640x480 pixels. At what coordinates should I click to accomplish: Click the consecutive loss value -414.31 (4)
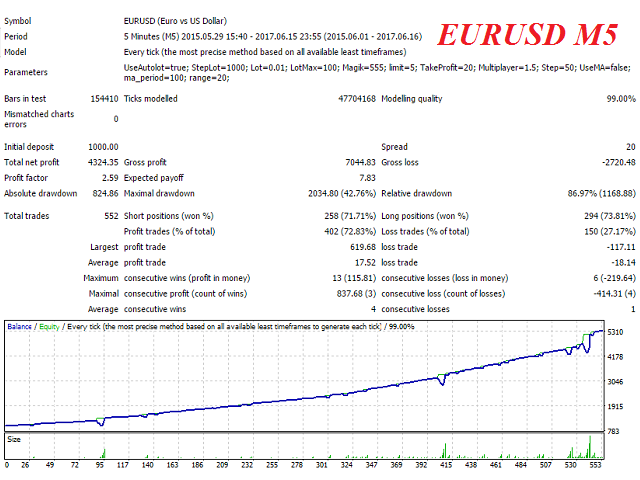(x=614, y=293)
